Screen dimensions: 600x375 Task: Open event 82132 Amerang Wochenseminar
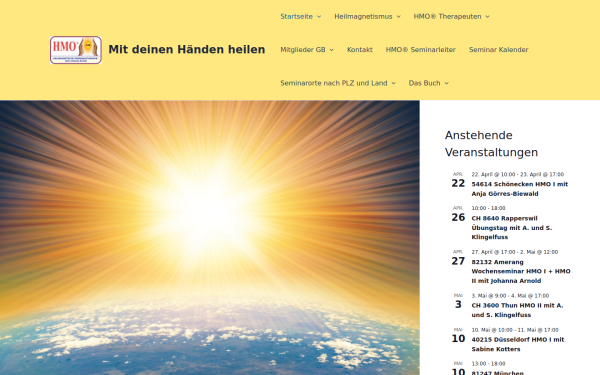tap(521, 271)
